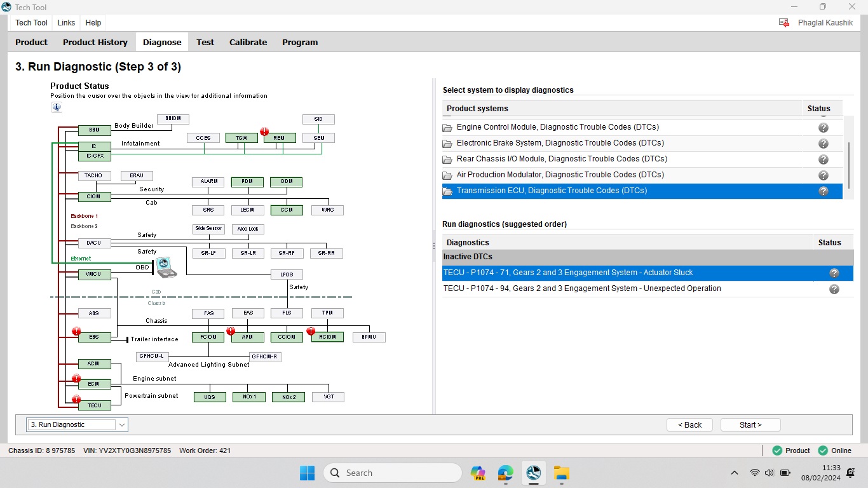
Task: Click the laptop OBD icon in the diagram
Action: [167, 267]
